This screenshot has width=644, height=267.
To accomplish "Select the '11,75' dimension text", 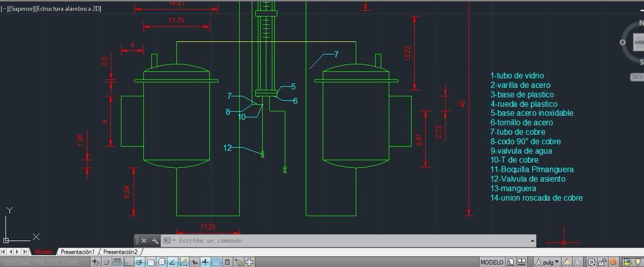I will [176, 20].
